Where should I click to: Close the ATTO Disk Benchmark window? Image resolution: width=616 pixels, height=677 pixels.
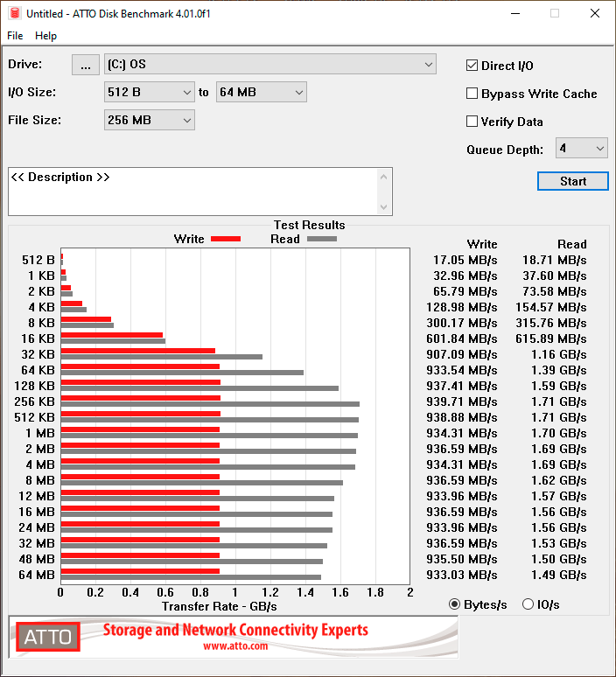click(x=595, y=13)
